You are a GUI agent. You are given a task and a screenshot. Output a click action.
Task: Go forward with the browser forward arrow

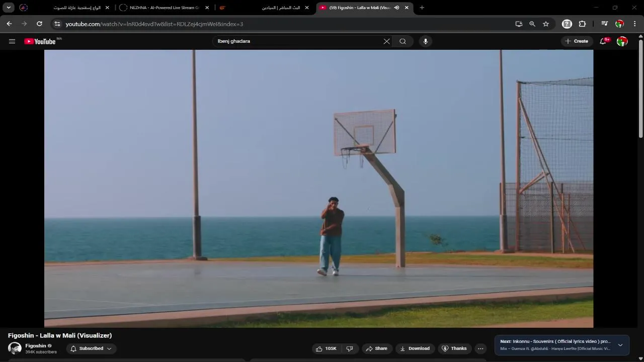click(x=24, y=24)
